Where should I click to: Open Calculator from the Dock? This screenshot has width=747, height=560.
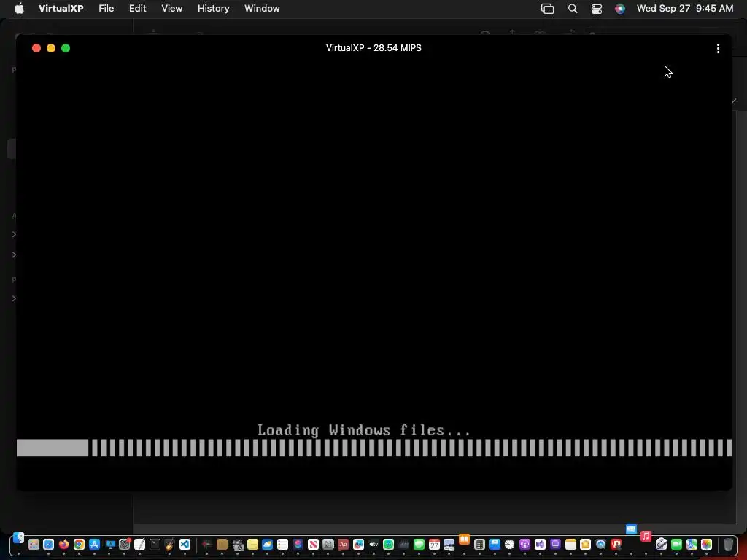tap(479, 544)
